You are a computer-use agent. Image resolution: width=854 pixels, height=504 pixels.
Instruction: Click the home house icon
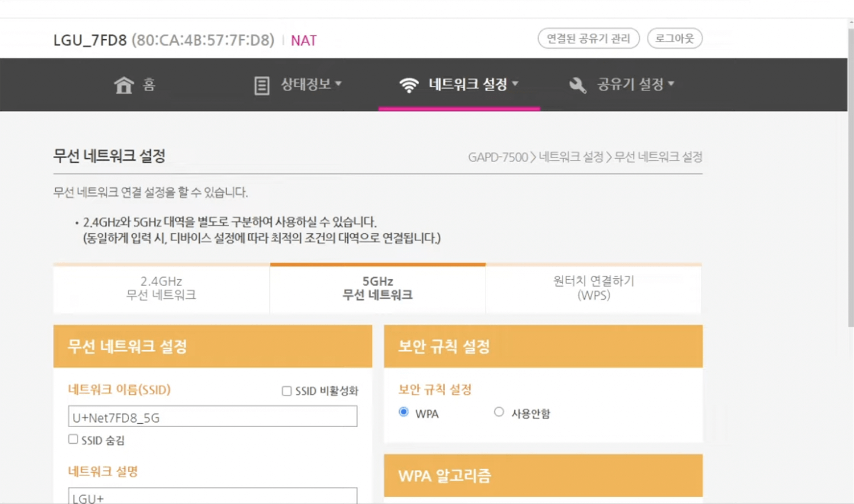tap(124, 85)
